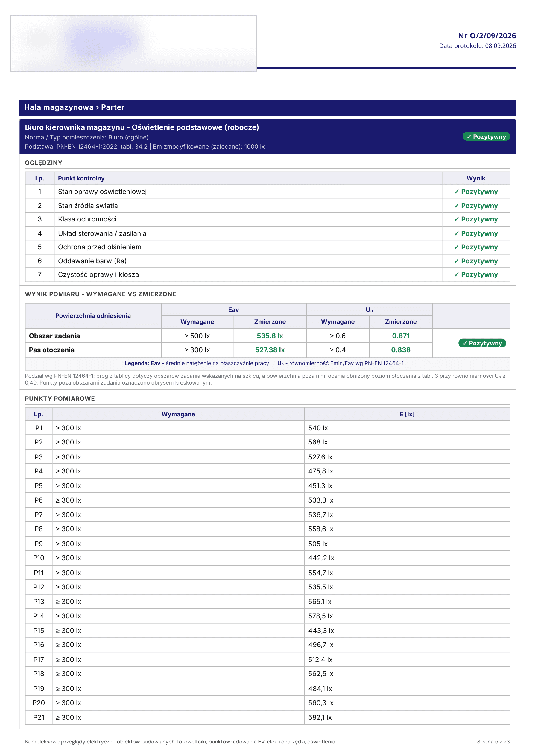This screenshot has height=756, width=535.
Task: Click the E [lx] column header
Action: 407,414
